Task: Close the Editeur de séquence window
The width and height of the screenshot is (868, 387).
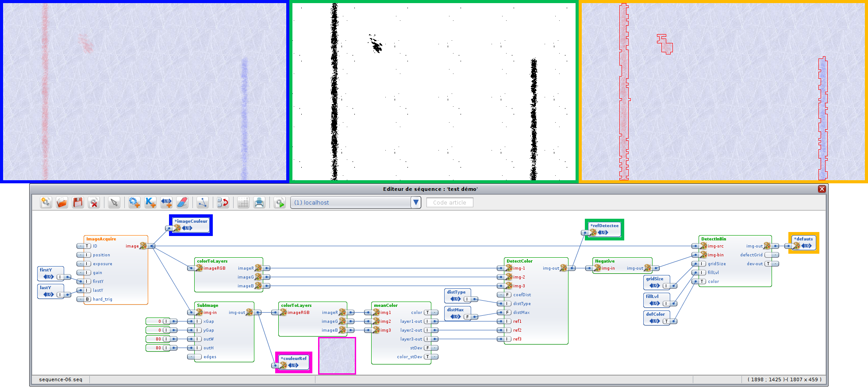Action: pyautogui.click(x=822, y=189)
